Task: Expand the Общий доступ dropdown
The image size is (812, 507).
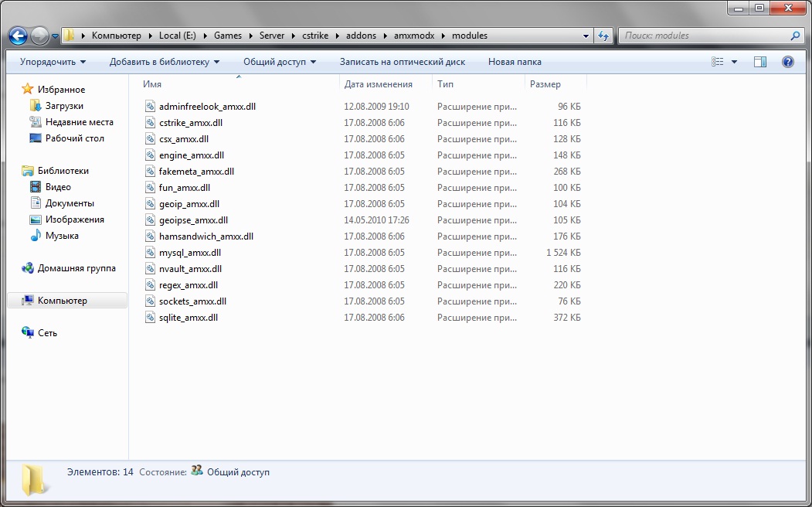Action: 280,62
